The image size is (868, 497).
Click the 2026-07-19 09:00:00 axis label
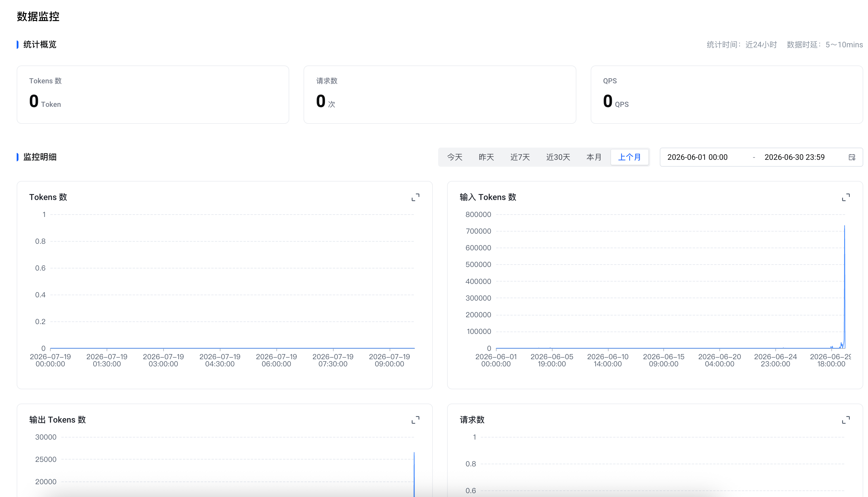click(x=389, y=360)
